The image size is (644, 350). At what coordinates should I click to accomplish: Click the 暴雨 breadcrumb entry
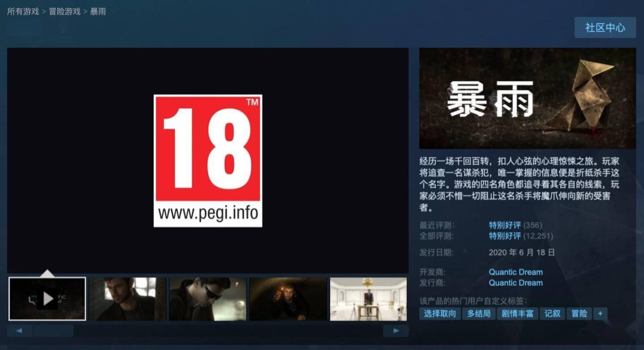pos(98,12)
